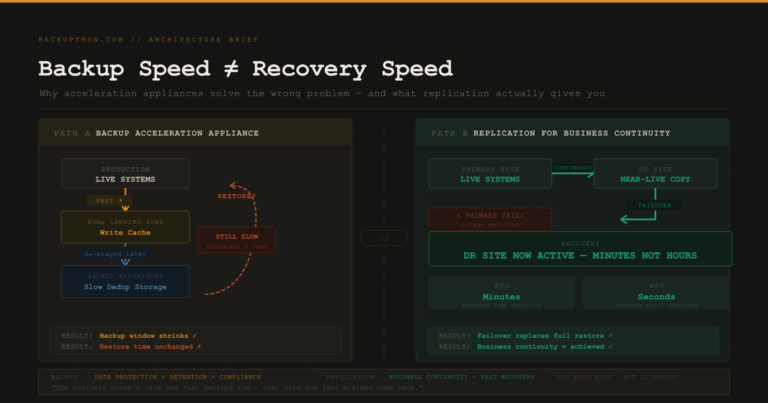Click the 'YOU NEED BOTH — NOT EITHER/OR' footer text
Image resolution: width=768 pixels, height=403 pixels.
(x=617, y=377)
